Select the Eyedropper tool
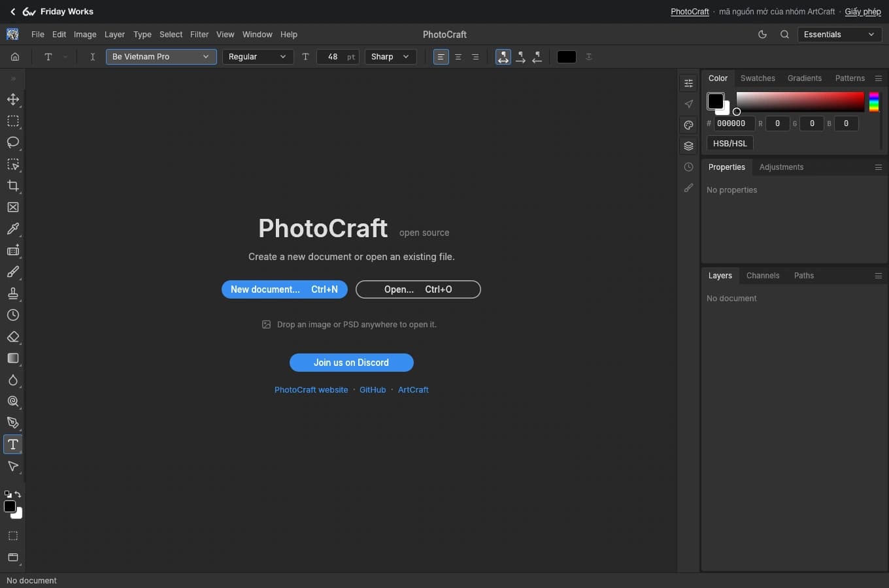The image size is (889, 588). 13,229
